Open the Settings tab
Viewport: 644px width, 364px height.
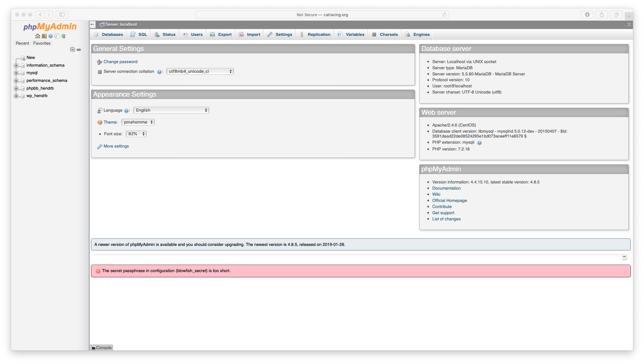[x=279, y=35]
